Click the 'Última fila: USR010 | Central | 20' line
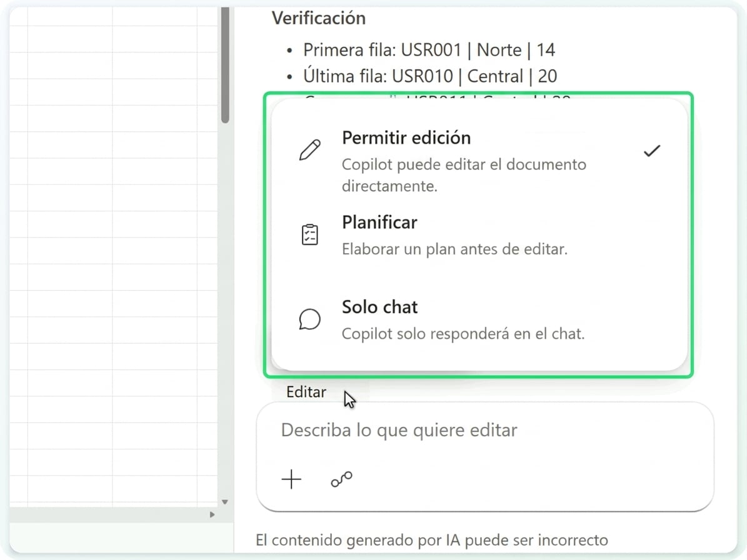The height and width of the screenshot is (560, 747). click(x=429, y=76)
